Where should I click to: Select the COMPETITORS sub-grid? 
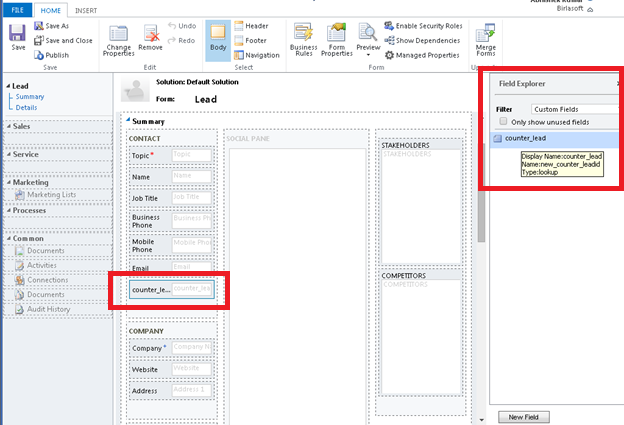click(421, 333)
